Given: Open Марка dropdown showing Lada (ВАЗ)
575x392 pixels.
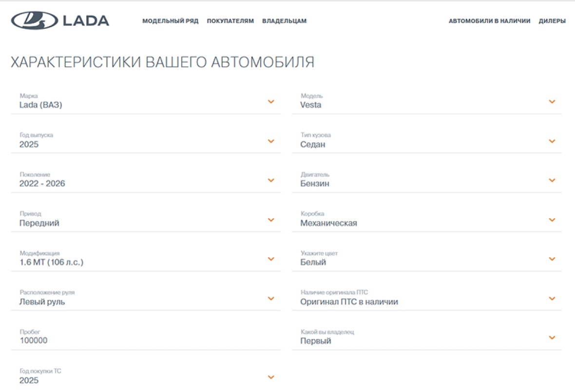Looking at the screenshot, I should tap(146, 101).
